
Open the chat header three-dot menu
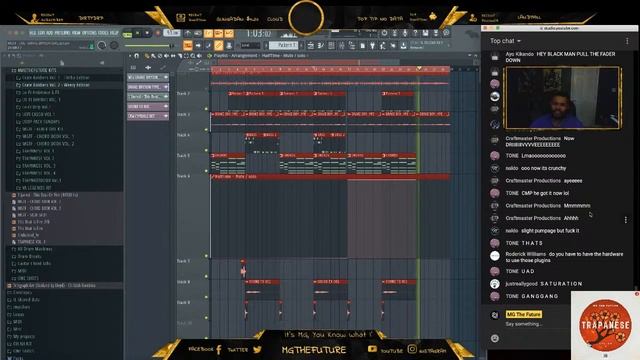[627, 41]
